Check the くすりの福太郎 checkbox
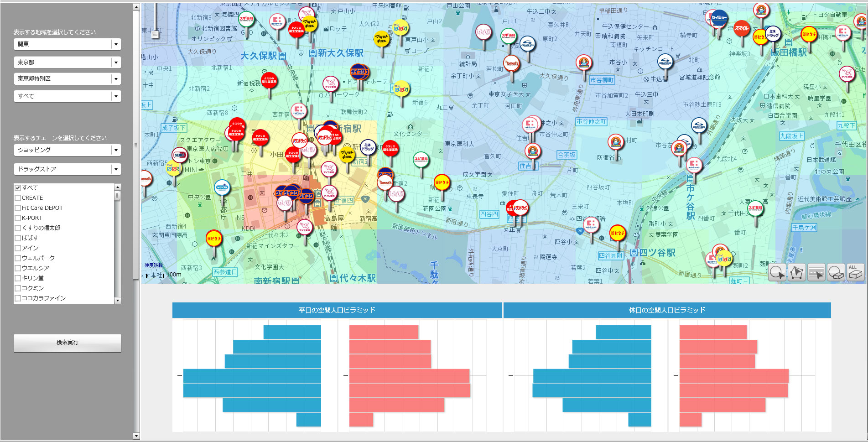 (18, 228)
